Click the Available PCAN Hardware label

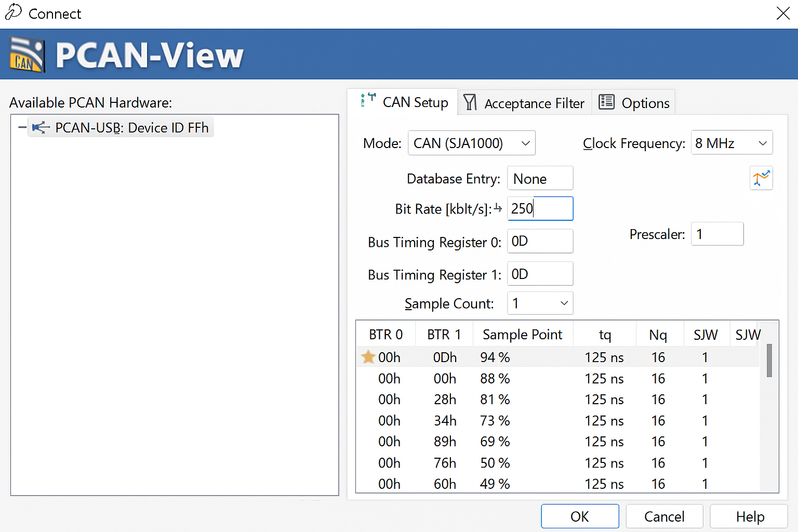90,102
